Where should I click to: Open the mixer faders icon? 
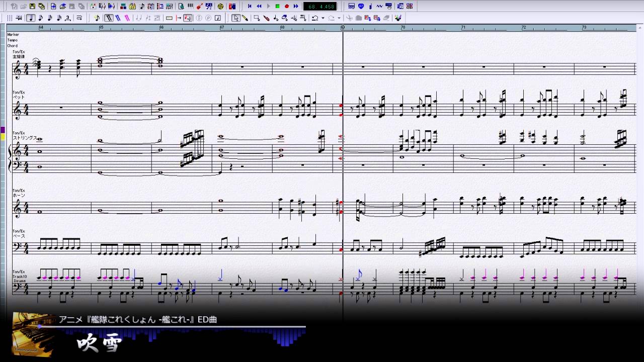pyautogui.click(x=103, y=7)
